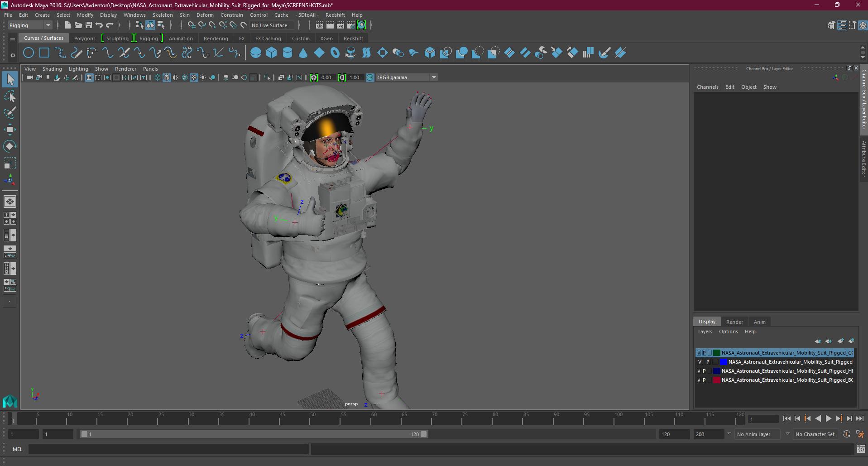Create a NURBS Plane (diamond) from shelf
Image resolution: width=868 pixels, height=466 pixels.
pyautogui.click(x=319, y=53)
